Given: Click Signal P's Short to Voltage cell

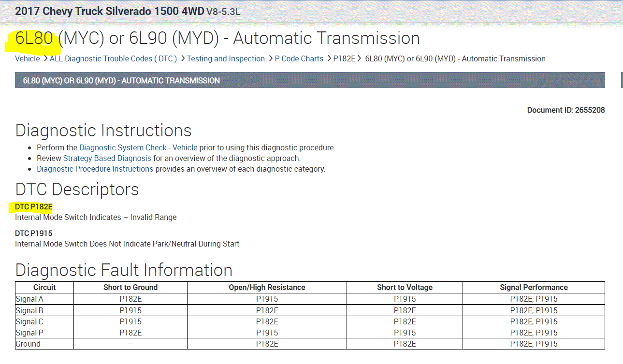Looking at the screenshot, I should (405, 333).
